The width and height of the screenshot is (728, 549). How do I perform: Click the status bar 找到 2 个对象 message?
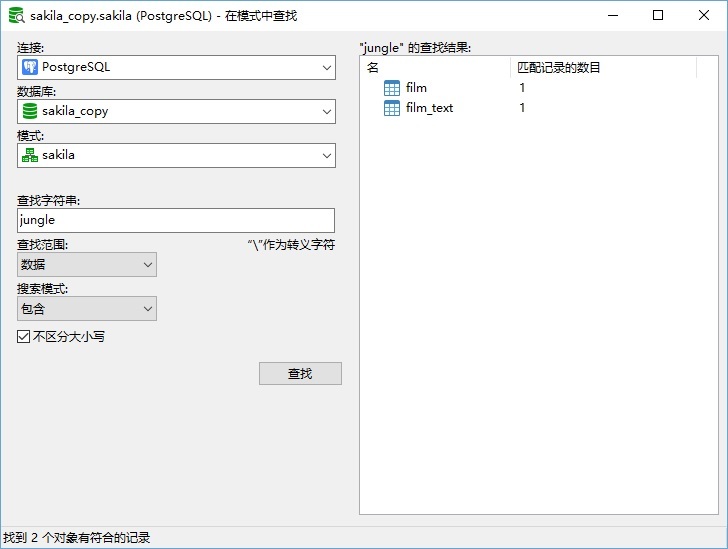point(77,538)
